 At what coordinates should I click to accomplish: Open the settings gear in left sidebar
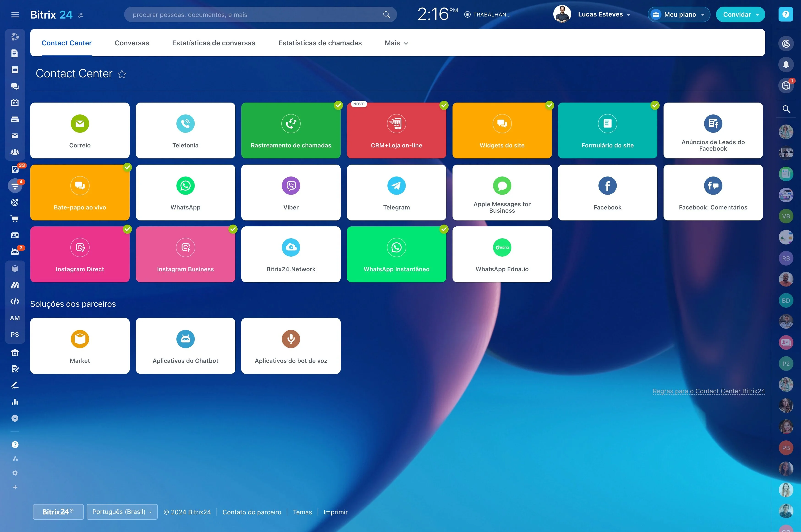[15, 473]
